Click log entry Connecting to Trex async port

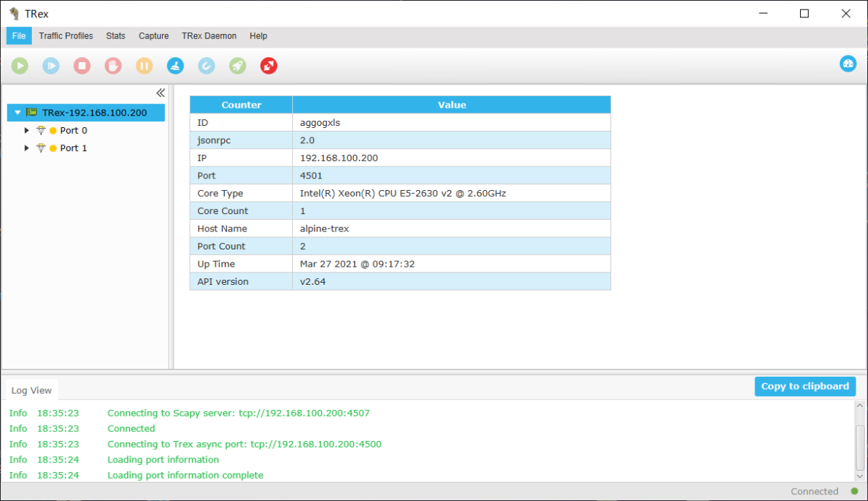click(244, 444)
